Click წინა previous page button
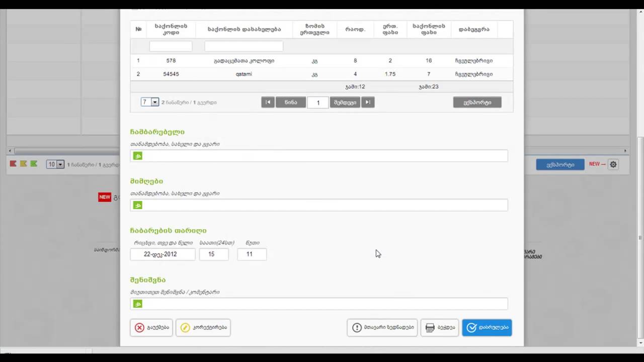Image resolution: width=644 pixels, height=362 pixels. tap(291, 102)
